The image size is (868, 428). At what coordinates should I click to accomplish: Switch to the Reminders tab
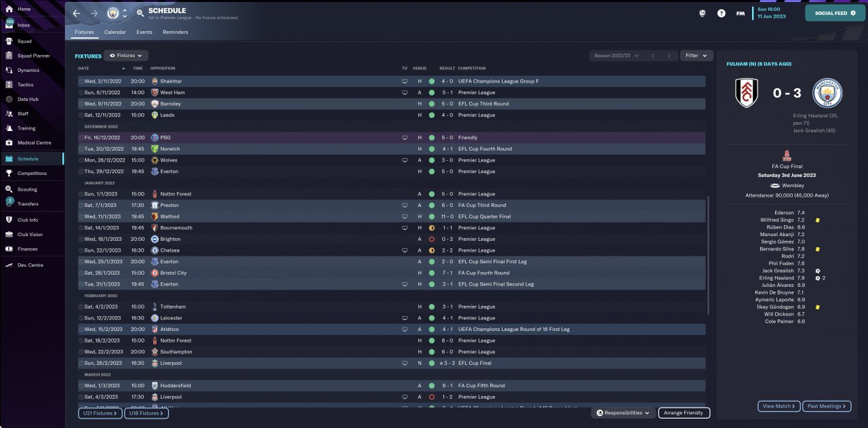[x=175, y=32]
